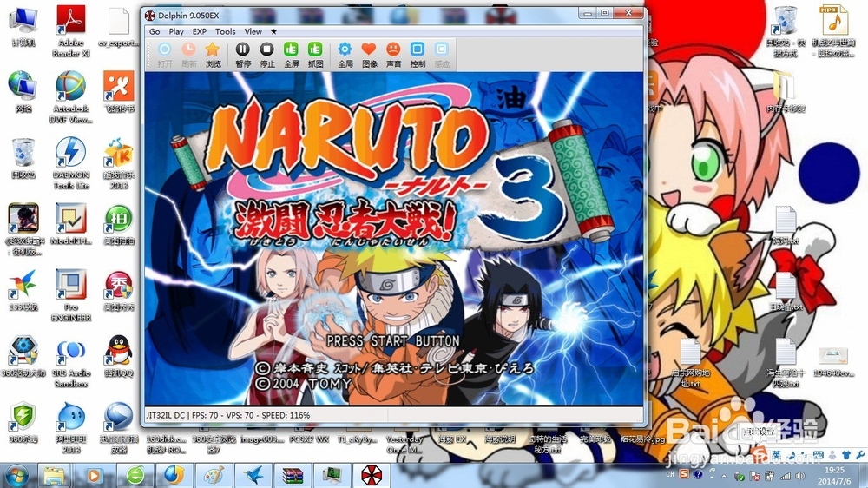868x488 pixels.
Task: Select the QQ penguin desktop shortcut
Action: coord(118,356)
